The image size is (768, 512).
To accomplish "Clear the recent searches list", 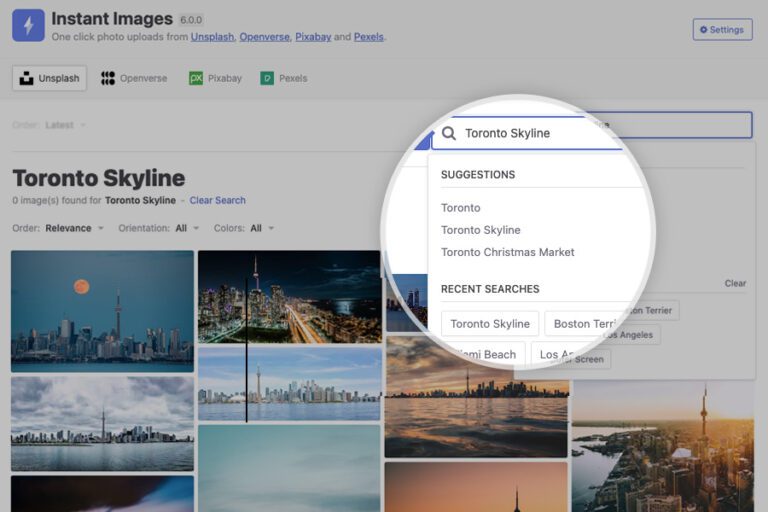I will coord(735,283).
